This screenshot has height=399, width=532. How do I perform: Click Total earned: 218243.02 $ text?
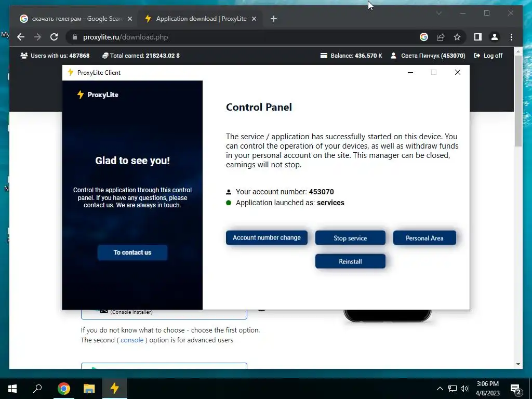pyautogui.click(x=141, y=56)
